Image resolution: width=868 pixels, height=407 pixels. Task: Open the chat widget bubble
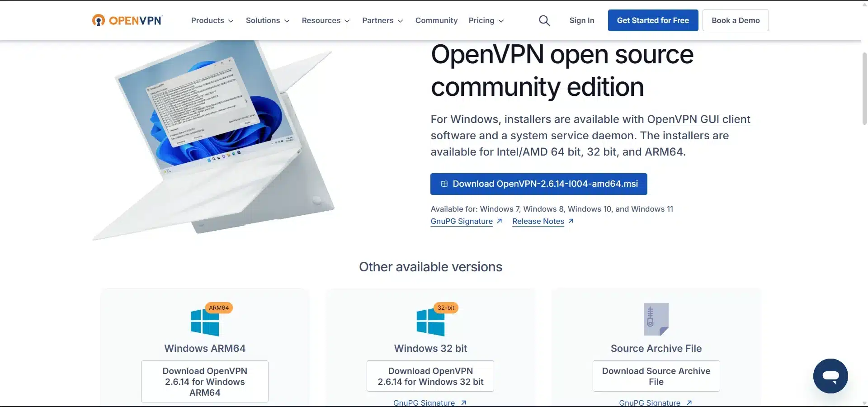pyautogui.click(x=830, y=376)
